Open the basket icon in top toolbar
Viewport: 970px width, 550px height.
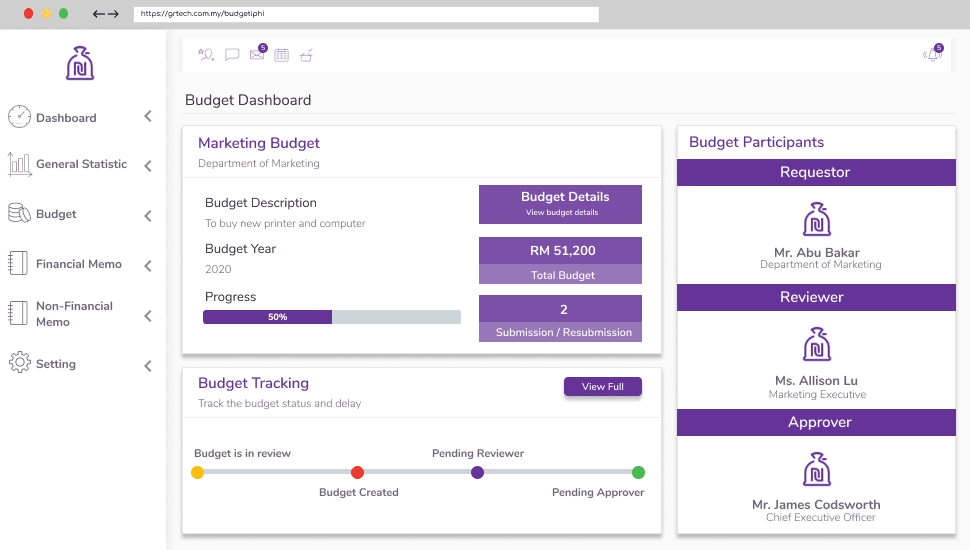[306, 55]
